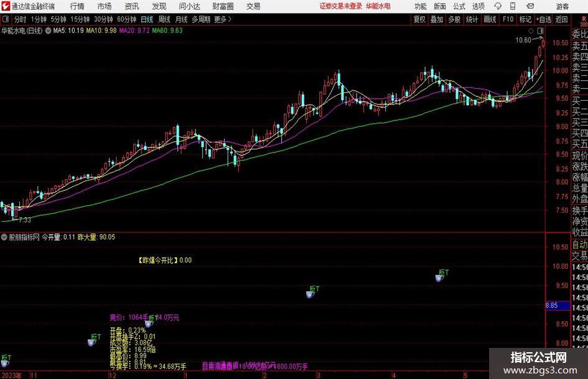Click the 【昨煤今开比】0.00 label

coord(165,260)
